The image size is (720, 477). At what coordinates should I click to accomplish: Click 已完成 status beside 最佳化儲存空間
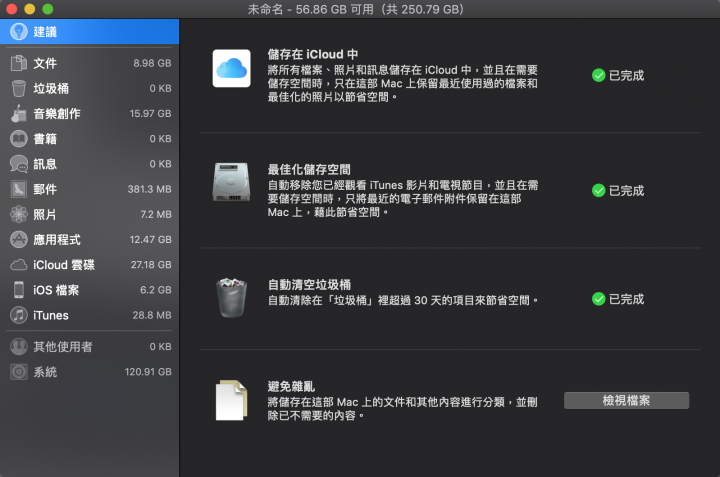click(x=626, y=190)
